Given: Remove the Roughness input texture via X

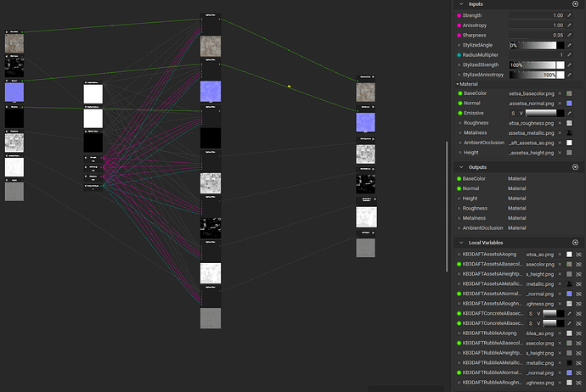Looking at the screenshot, I should [559, 123].
